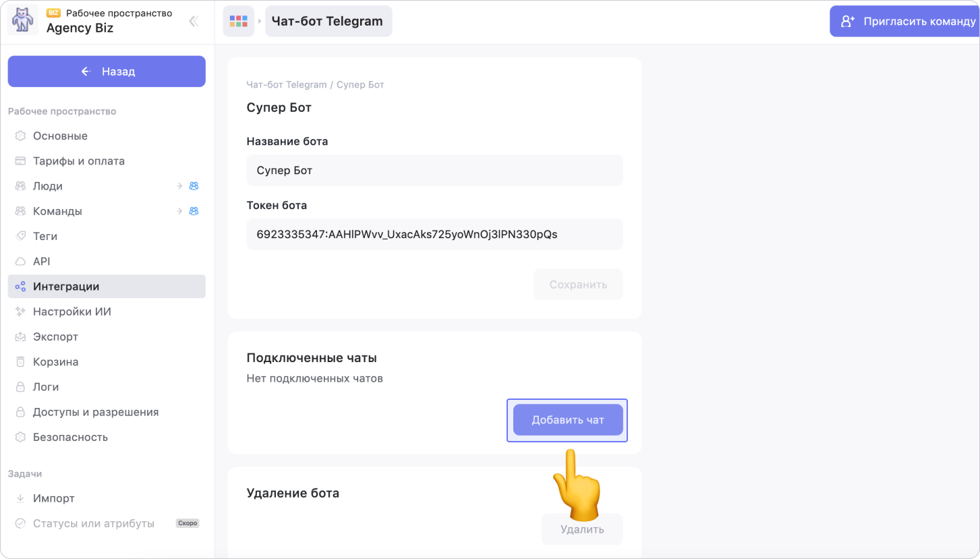Click the people group icon beside Люди

194,186
